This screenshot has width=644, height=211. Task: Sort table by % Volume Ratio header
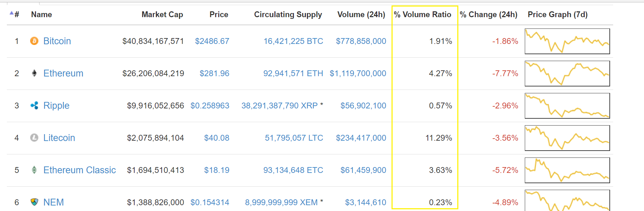[x=422, y=14]
